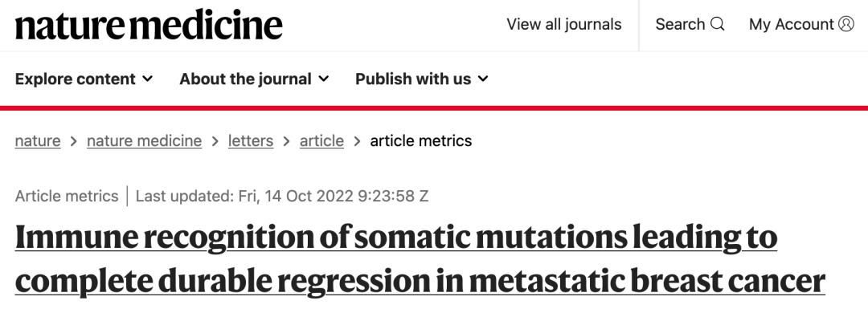The height and width of the screenshot is (321, 868).
Task: Expand the About the journal dropdown
Action: click(x=254, y=79)
